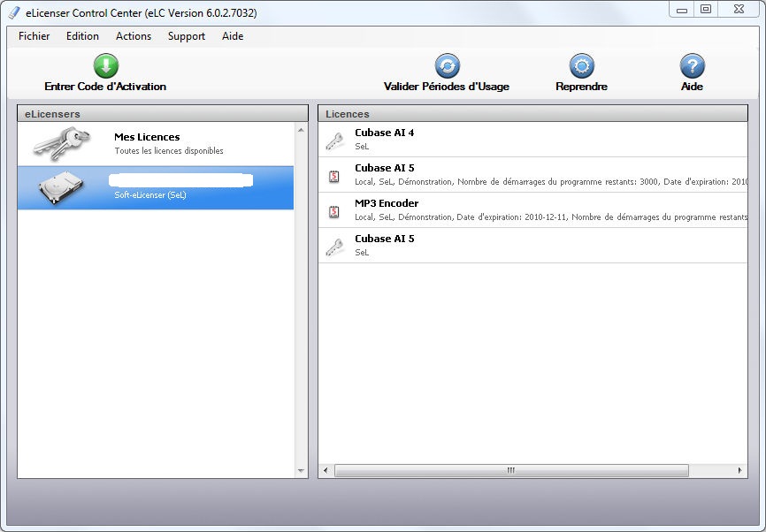Click the Licences horizontal scroll right arrow
The height and width of the screenshot is (532, 766).
(739, 470)
